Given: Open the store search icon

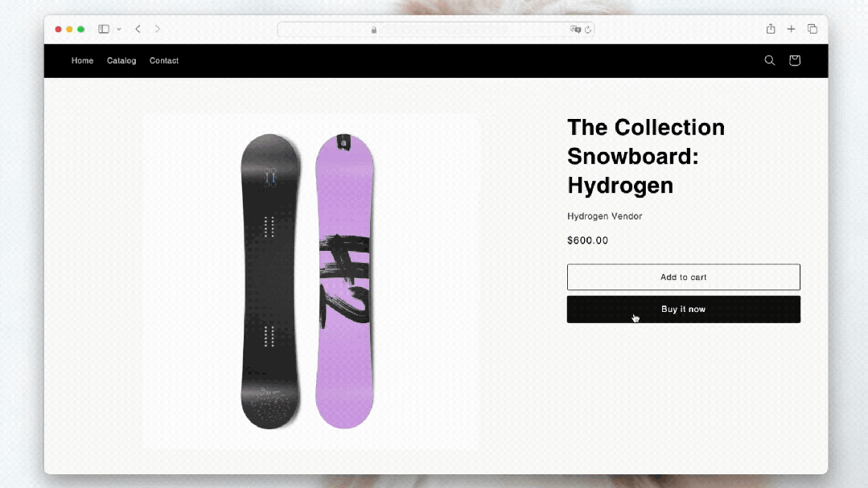Looking at the screenshot, I should point(770,60).
